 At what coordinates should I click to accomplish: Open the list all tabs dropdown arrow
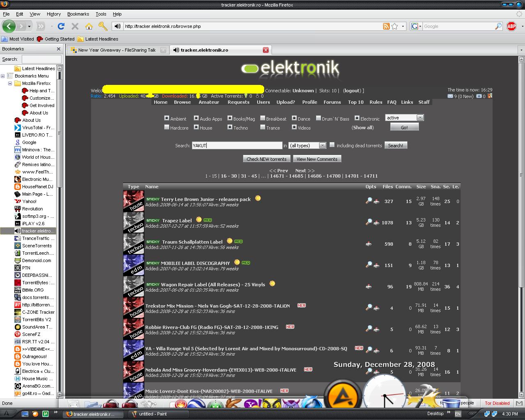[x=521, y=50]
